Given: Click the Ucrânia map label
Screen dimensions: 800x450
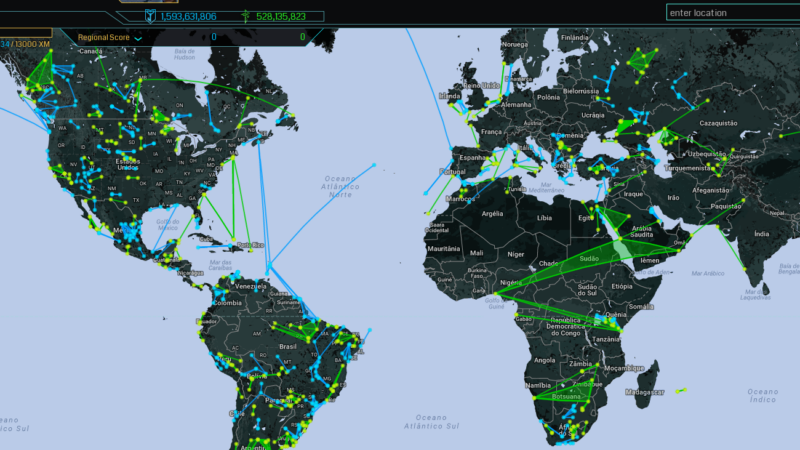Looking at the screenshot, I should pyautogui.click(x=593, y=115).
